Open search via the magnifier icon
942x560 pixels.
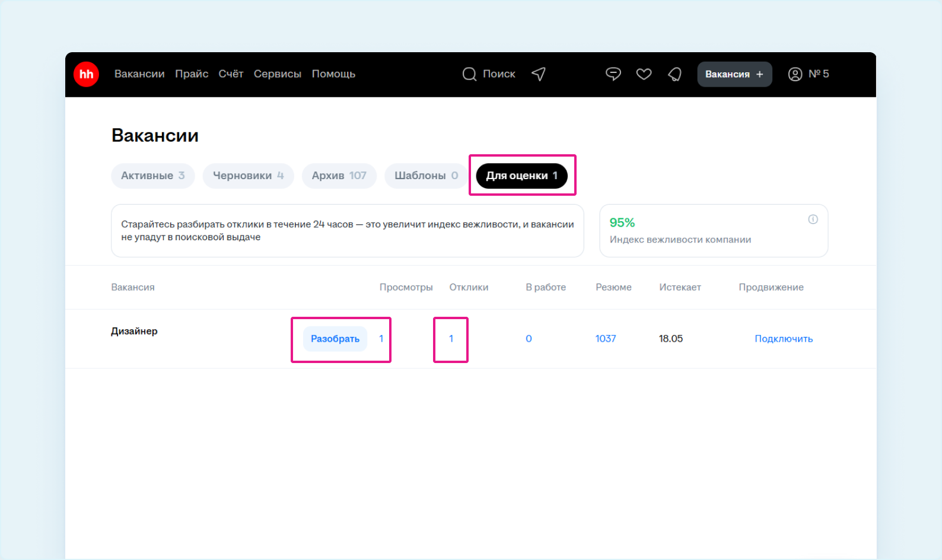[x=469, y=74]
